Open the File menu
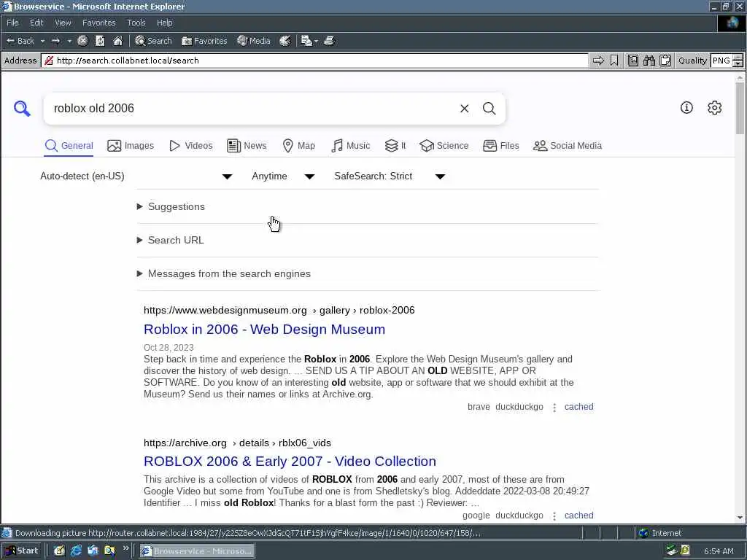Image resolution: width=747 pixels, height=560 pixels. click(x=12, y=23)
